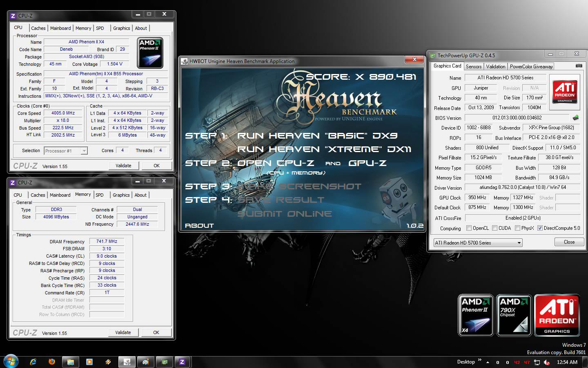Click the muted volume tray icon

pos(547,362)
